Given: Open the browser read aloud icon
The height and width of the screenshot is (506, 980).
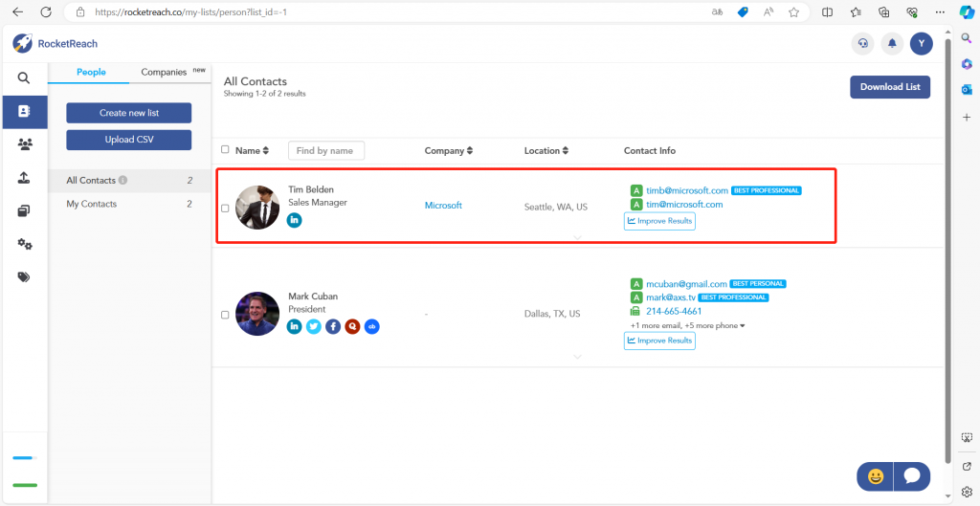Looking at the screenshot, I should tap(768, 11).
